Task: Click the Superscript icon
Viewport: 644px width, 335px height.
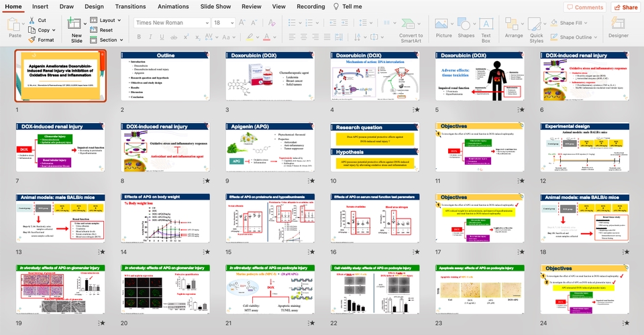Action: tap(186, 37)
